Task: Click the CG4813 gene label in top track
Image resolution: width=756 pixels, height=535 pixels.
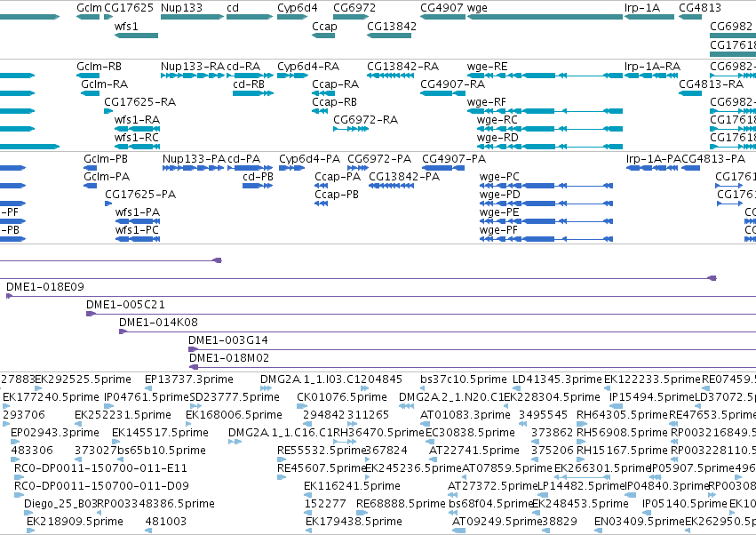Action: pyautogui.click(x=700, y=8)
